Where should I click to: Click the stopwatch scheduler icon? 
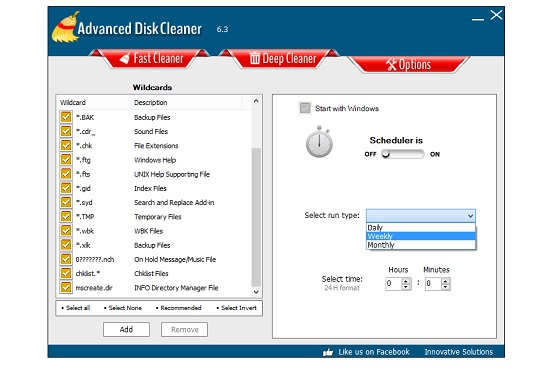click(319, 142)
